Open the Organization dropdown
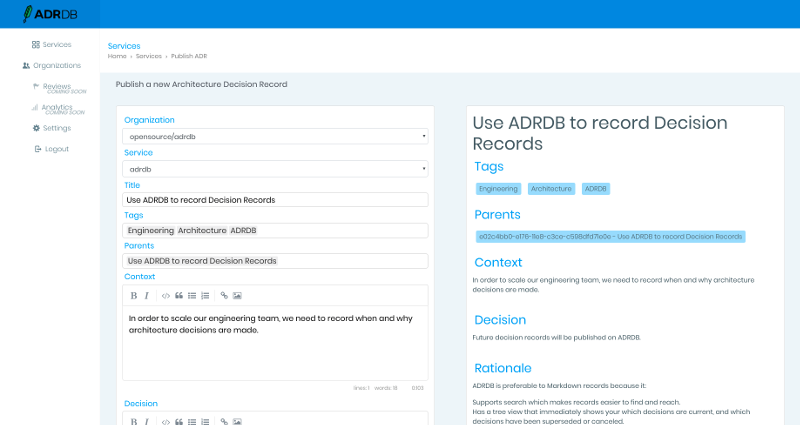 (275, 136)
